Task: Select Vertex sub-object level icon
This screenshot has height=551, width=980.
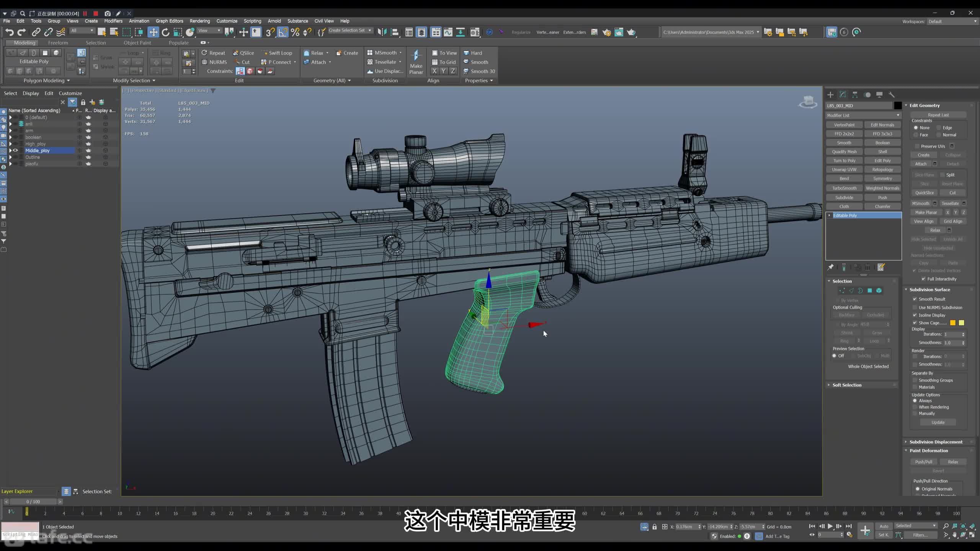Action: click(x=842, y=291)
